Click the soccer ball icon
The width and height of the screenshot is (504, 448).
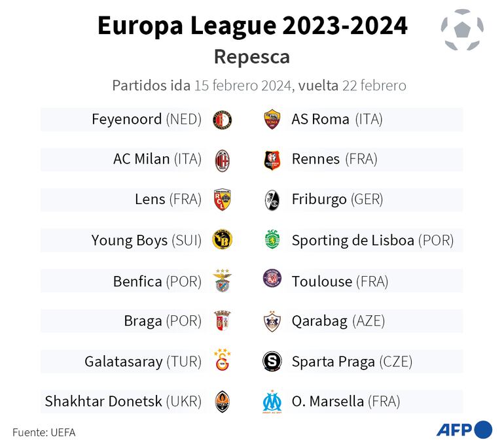pyautogui.click(x=462, y=29)
